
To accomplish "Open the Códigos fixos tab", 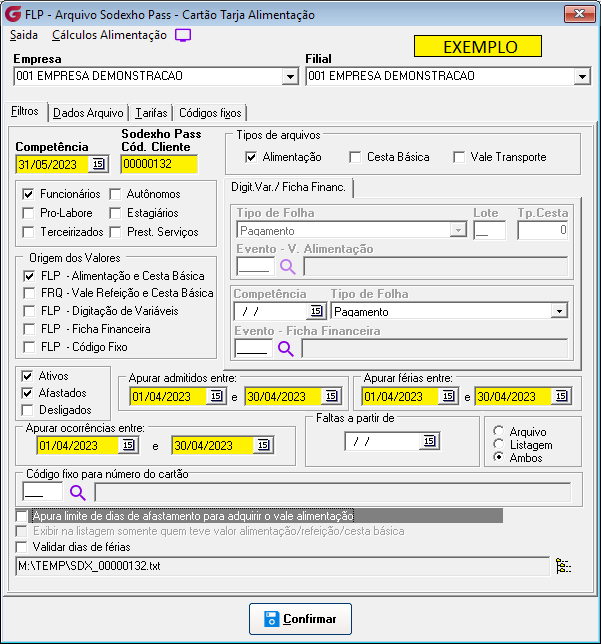I will [x=210, y=113].
